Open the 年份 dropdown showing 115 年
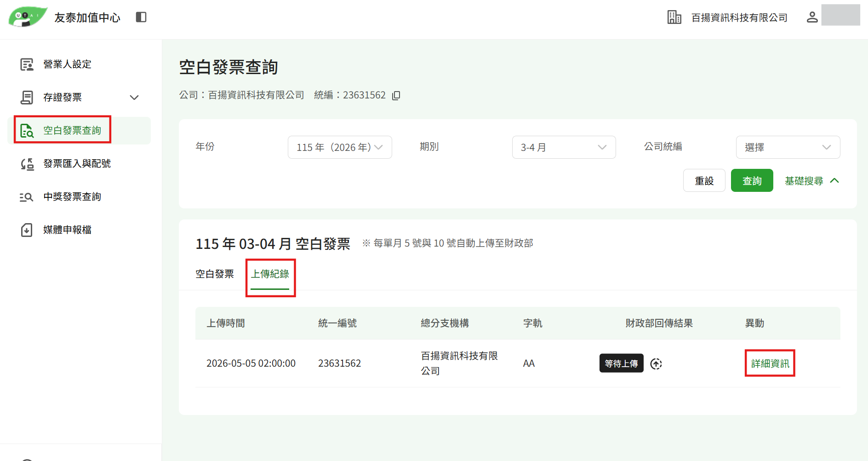The image size is (868, 461). [x=340, y=147]
